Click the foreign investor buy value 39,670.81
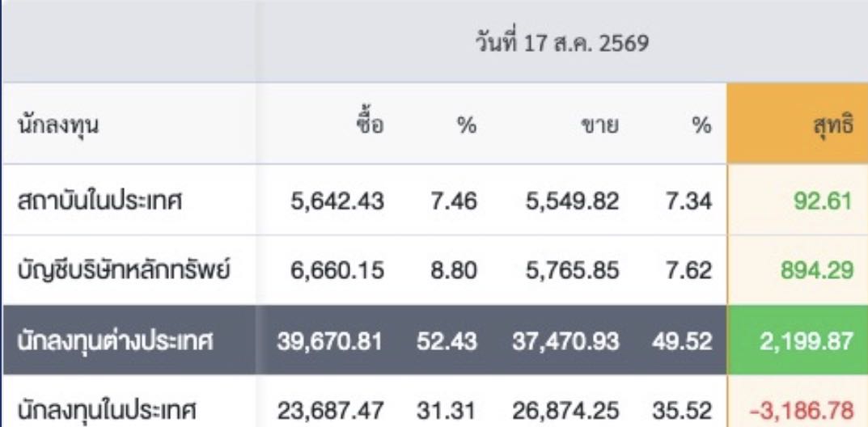This screenshot has height=427, width=868. (330, 341)
